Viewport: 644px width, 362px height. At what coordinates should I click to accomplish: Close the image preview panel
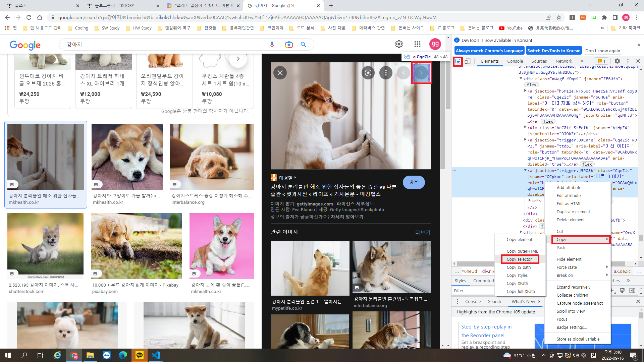pyautogui.click(x=280, y=73)
